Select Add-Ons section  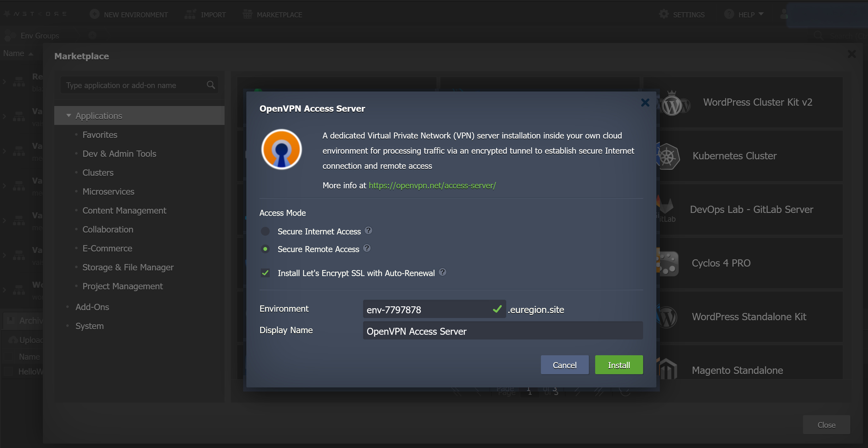92,307
